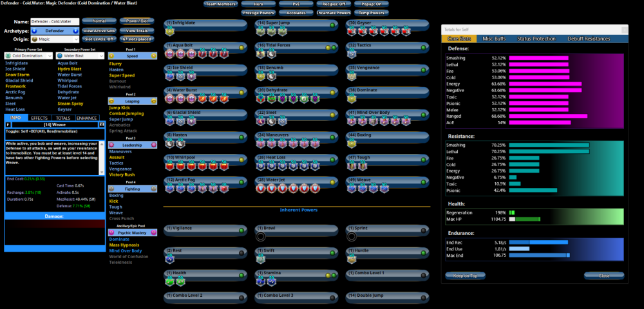The width and height of the screenshot is (644, 309).
Task: Switch to the Misc Buffs tab
Action: point(495,39)
